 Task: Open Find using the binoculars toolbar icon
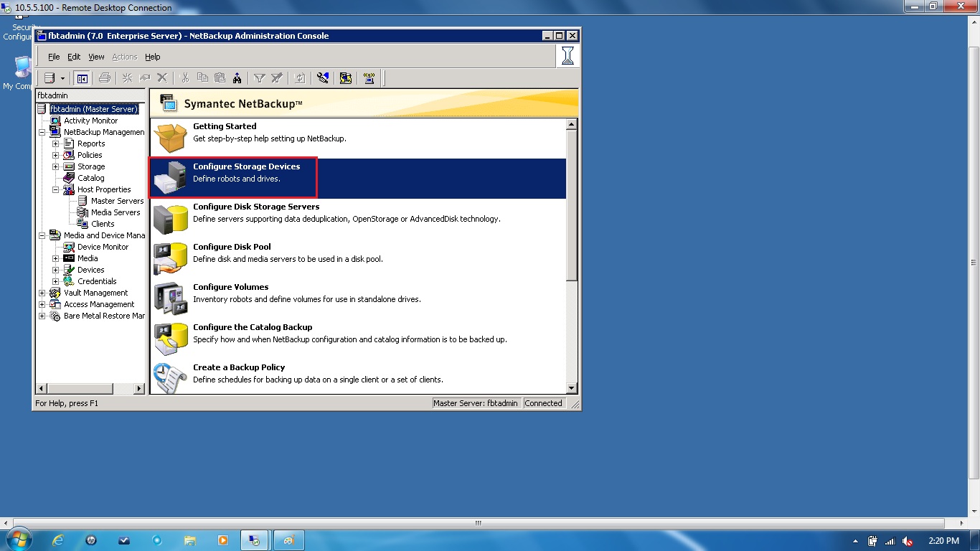[238, 77]
